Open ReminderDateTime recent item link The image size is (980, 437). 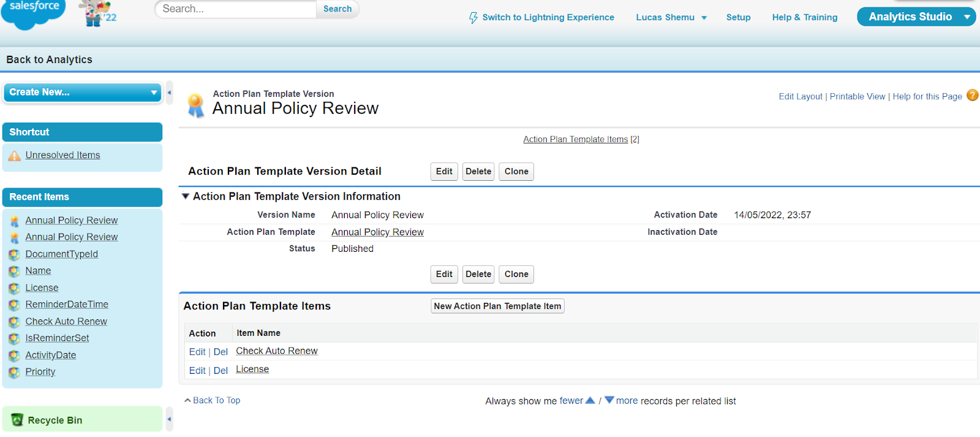point(67,305)
